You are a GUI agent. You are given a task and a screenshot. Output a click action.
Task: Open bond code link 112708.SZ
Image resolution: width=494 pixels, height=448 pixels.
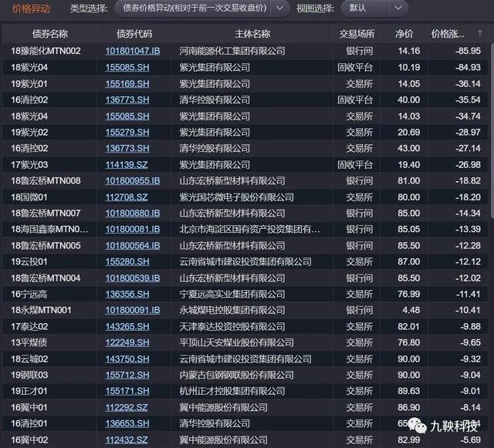click(127, 197)
